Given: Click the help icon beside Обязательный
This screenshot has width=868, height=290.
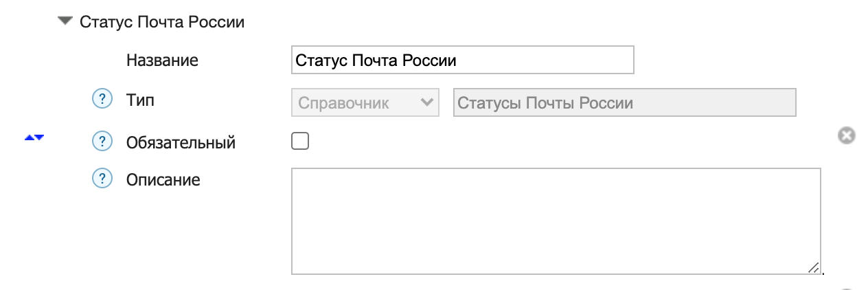Looking at the screenshot, I should click(x=102, y=142).
